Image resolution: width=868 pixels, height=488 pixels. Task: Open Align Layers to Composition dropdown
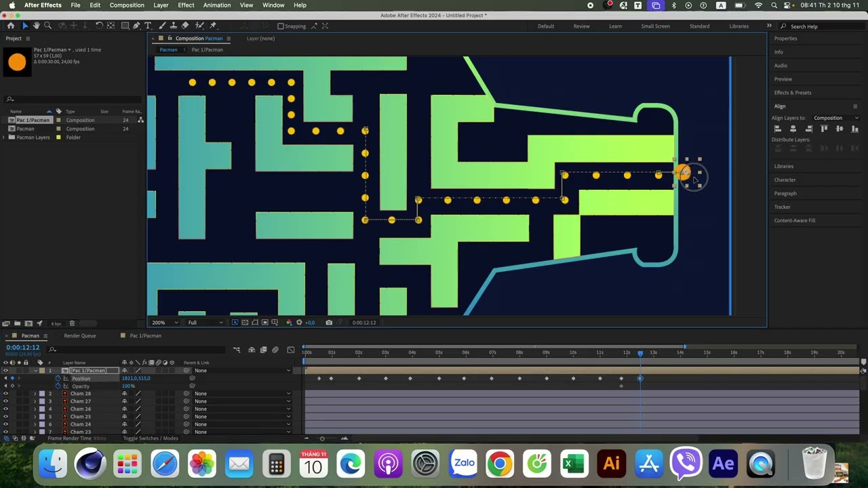[835, 118]
